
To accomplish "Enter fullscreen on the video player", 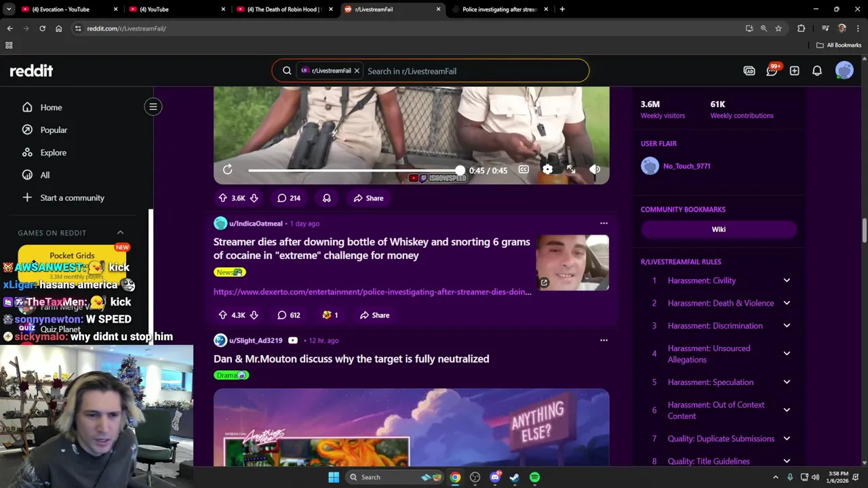I will (x=571, y=169).
